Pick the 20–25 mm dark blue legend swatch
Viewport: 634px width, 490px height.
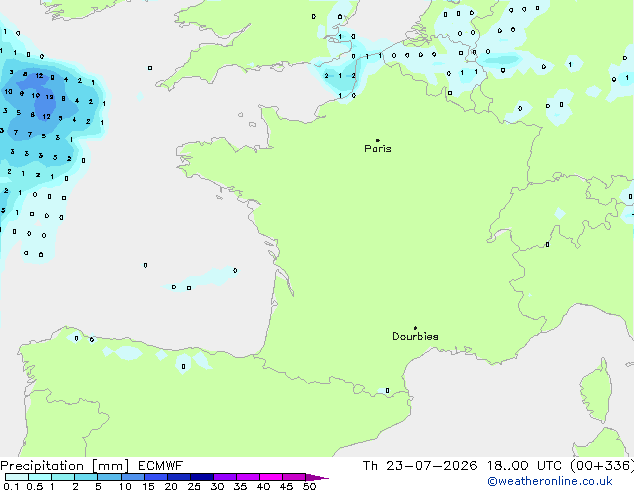(x=179, y=477)
